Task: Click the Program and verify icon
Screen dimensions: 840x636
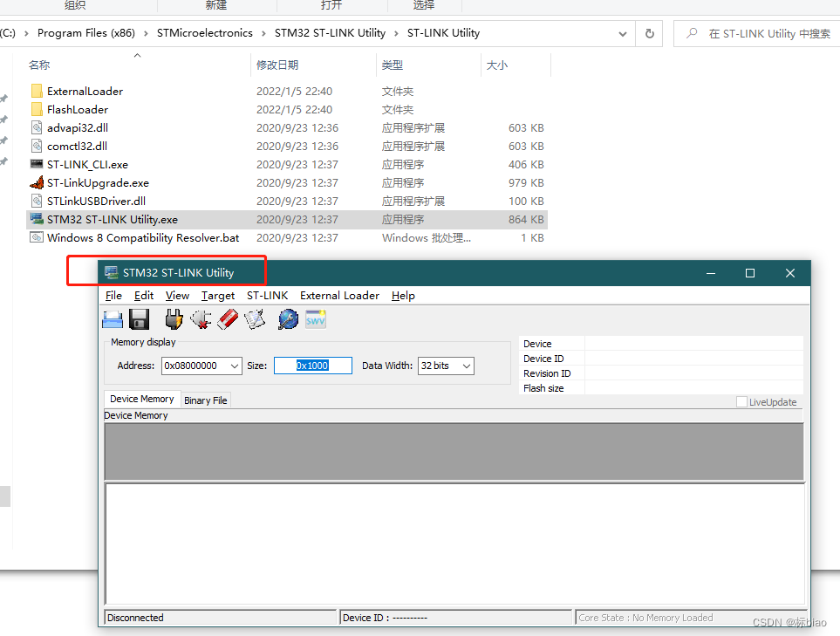Action: 255,320
